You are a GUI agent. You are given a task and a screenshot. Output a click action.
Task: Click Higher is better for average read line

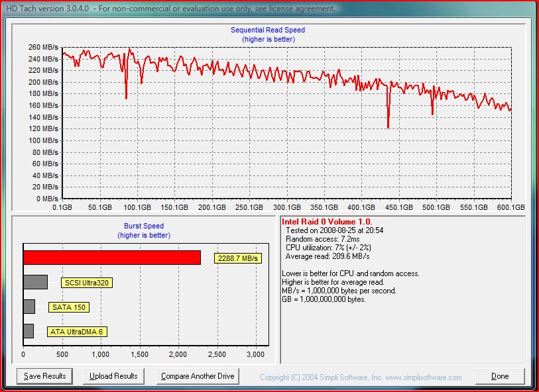point(333,282)
